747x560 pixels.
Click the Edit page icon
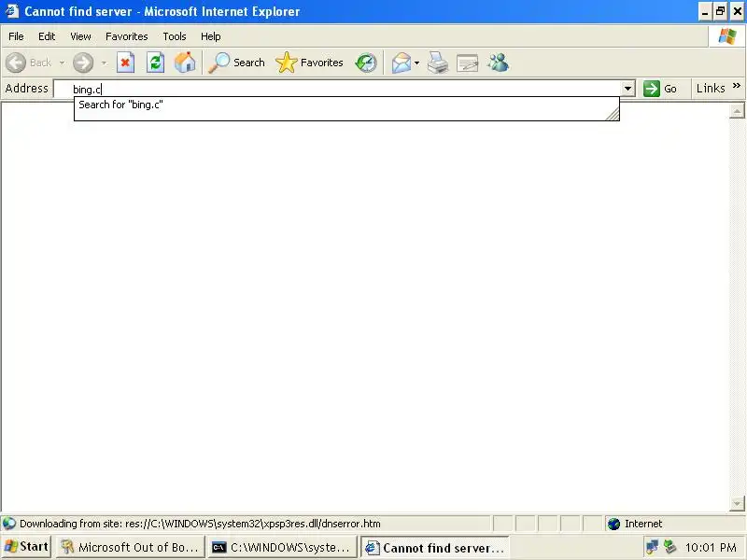coord(467,63)
